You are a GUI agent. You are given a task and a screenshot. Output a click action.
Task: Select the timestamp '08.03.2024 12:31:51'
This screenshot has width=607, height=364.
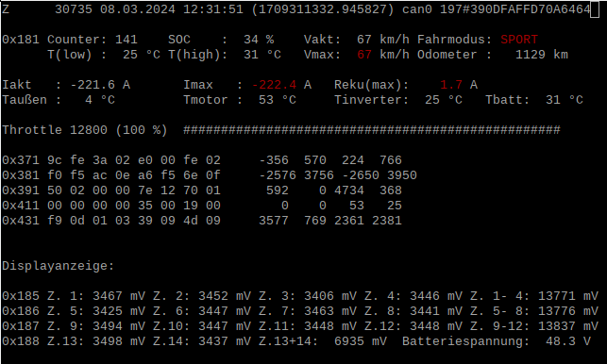pos(172,8)
